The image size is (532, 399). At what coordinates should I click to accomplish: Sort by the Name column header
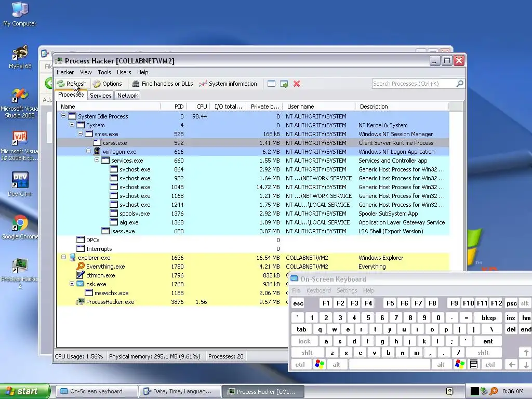[109, 107]
